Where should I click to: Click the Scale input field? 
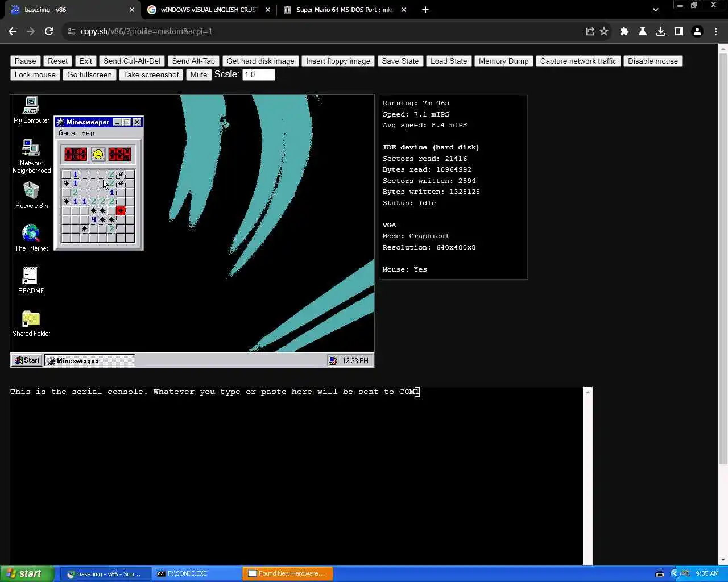pos(258,74)
